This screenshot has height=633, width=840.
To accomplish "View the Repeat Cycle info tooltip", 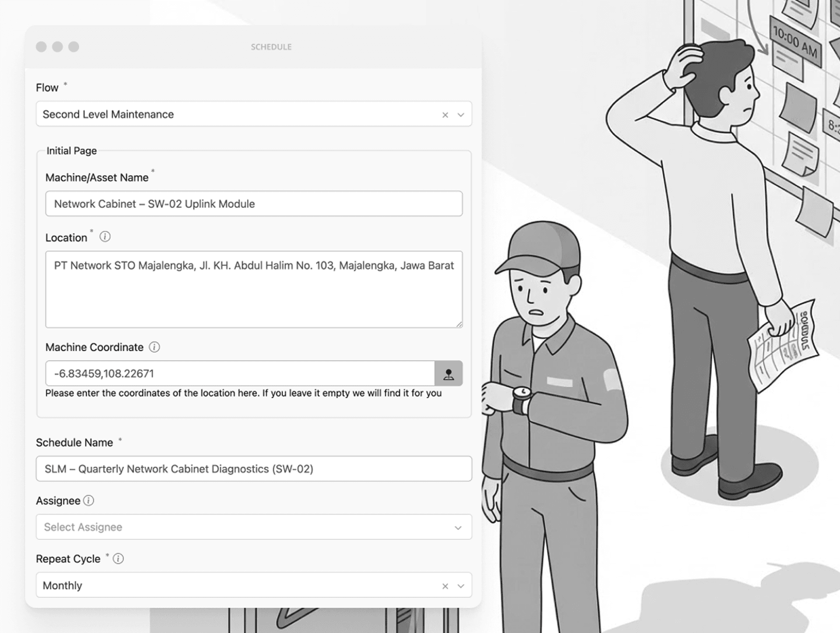I will [x=117, y=559].
